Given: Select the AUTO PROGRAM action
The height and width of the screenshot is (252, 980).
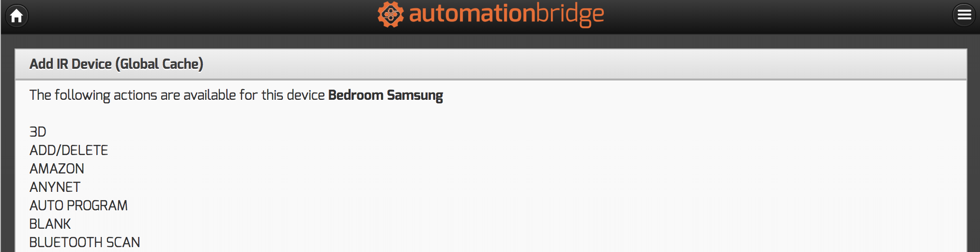Looking at the screenshot, I should [78, 205].
